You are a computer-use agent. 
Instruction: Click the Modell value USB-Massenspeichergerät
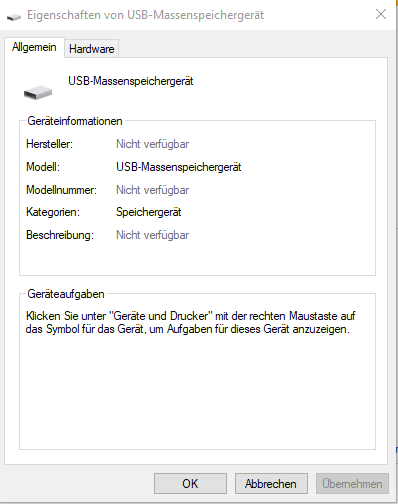[x=178, y=167]
